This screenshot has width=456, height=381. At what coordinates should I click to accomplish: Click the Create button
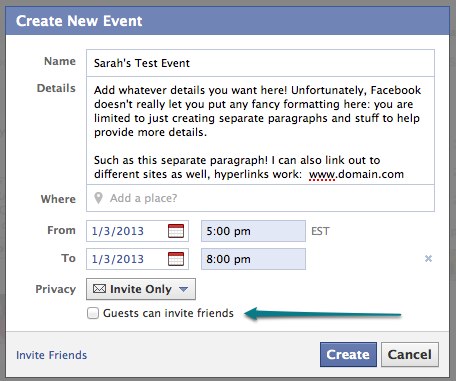(348, 355)
